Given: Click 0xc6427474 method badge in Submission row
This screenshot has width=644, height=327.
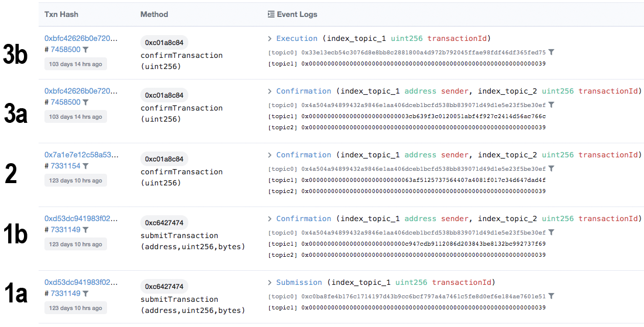Looking at the screenshot, I should (x=164, y=287).
